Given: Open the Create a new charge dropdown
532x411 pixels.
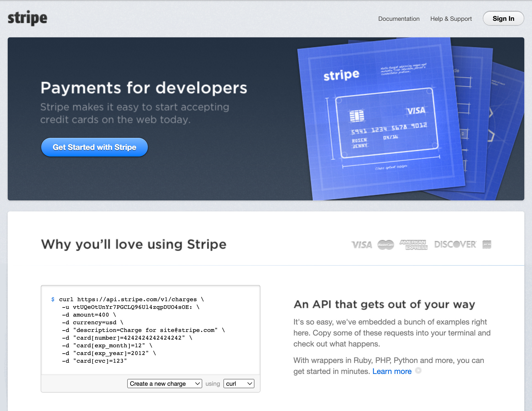Looking at the screenshot, I should pos(165,384).
